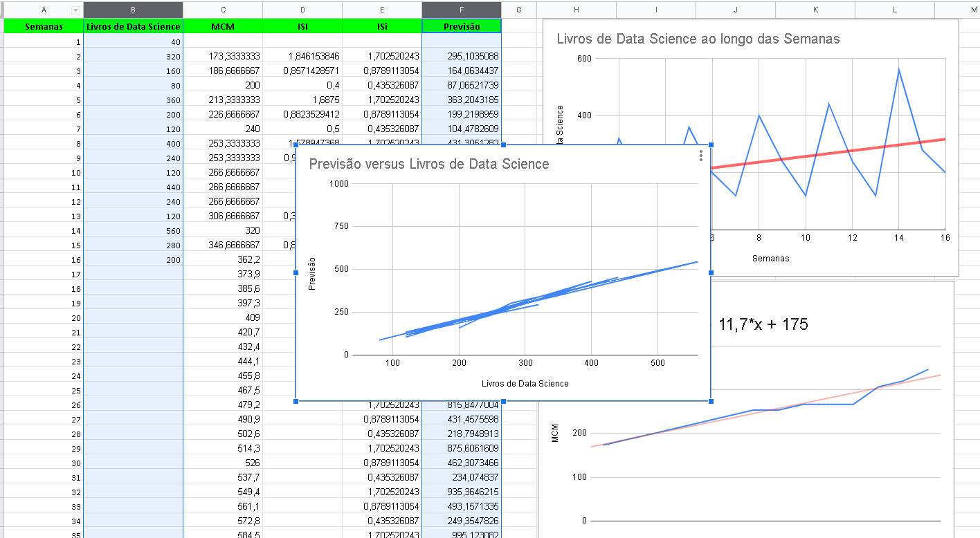980x538 pixels.
Task: Select the cell with value 572,8
Action: (223, 521)
